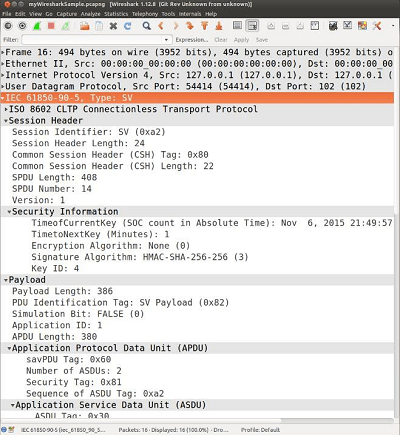Toggle auto-scroll in live capture button

click(x=252, y=26)
